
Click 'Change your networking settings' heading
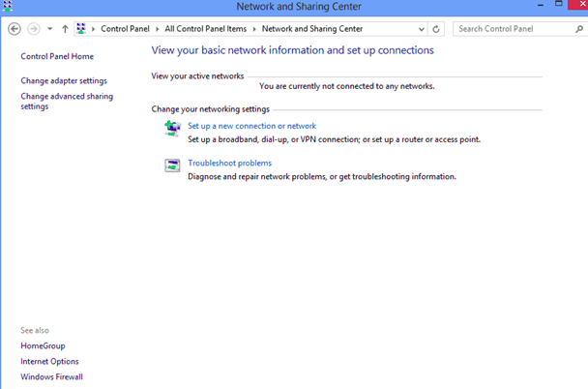[211, 109]
